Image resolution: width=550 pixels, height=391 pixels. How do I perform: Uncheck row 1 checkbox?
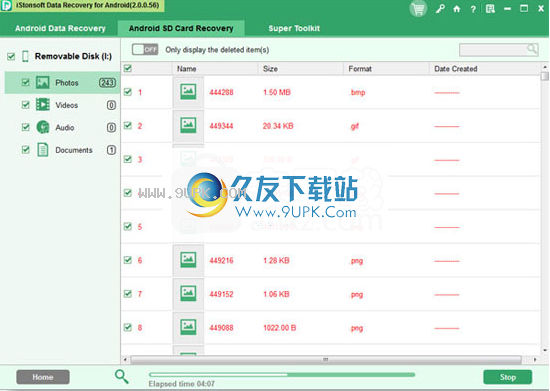click(128, 92)
